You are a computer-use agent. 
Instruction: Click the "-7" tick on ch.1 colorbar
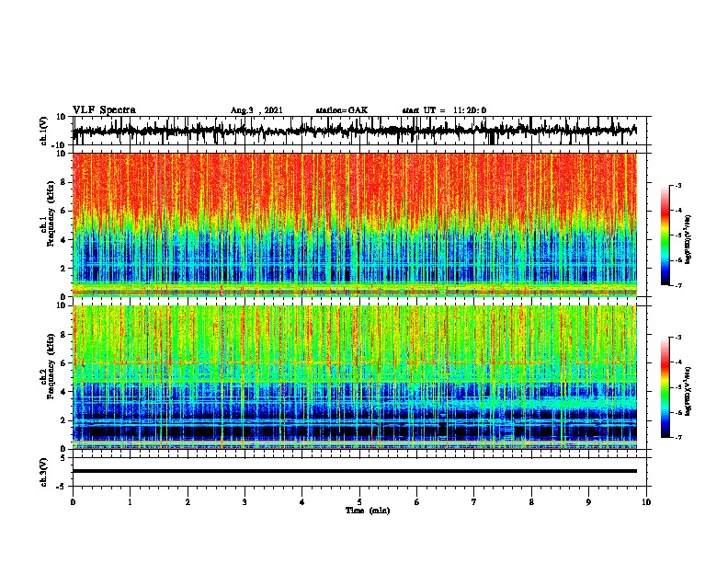(x=677, y=285)
